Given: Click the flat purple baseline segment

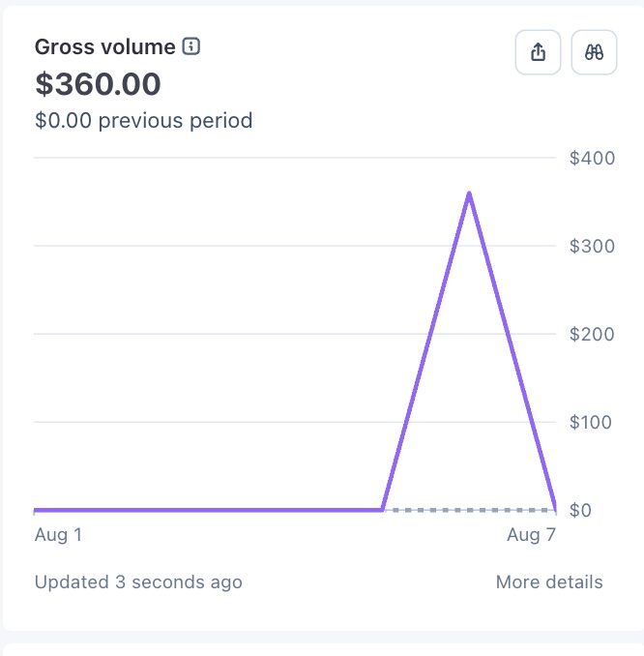Looking at the screenshot, I should point(208,510).
